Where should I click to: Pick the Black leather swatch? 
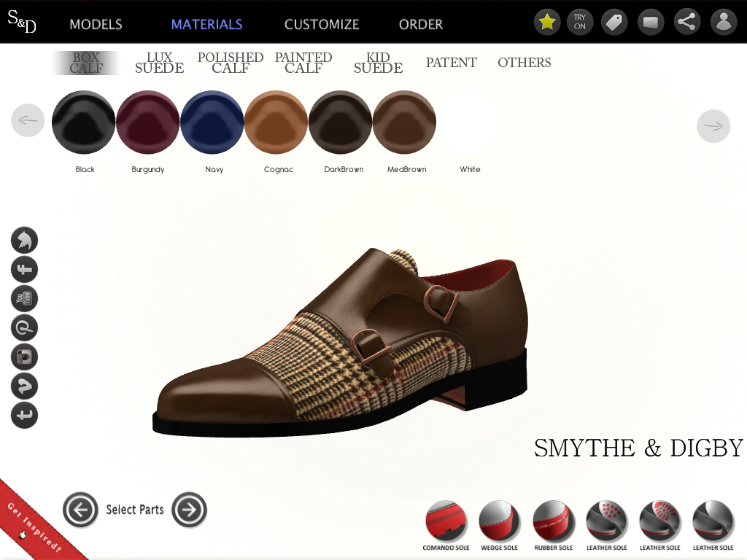(x=83, y=122)
